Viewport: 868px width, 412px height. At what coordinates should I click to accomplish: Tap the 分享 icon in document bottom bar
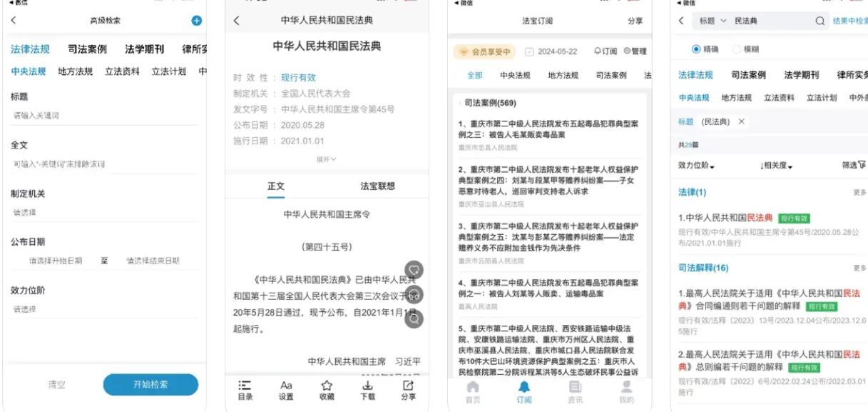pos(408,390)
